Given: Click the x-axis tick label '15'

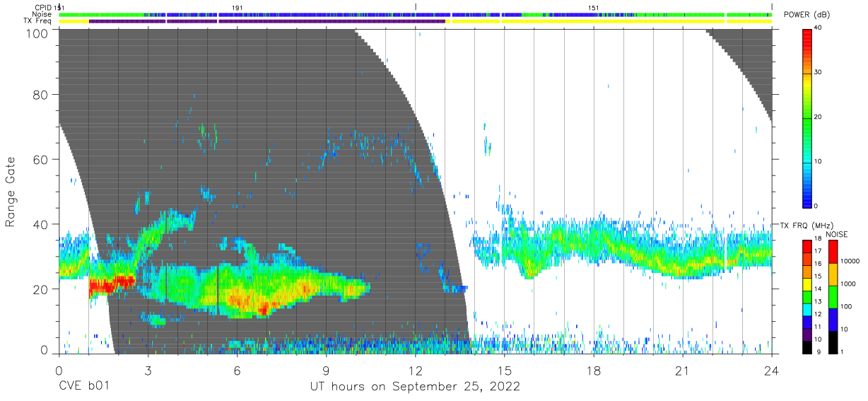Looking at the screenshot, I should [x=505, y=371].
